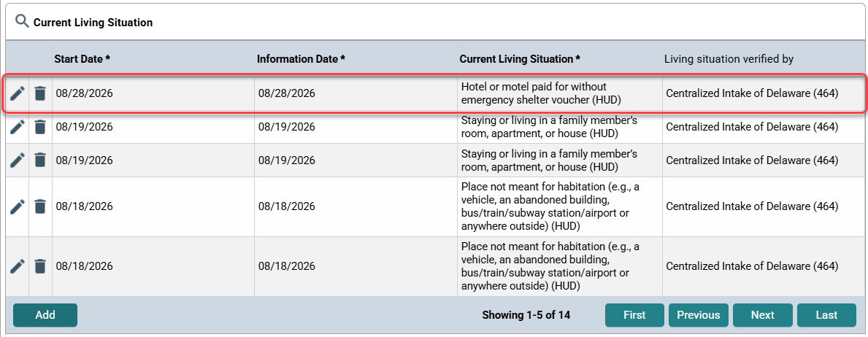Add a new living situation entry
The image size is (868, 337).
coord(45,315)
